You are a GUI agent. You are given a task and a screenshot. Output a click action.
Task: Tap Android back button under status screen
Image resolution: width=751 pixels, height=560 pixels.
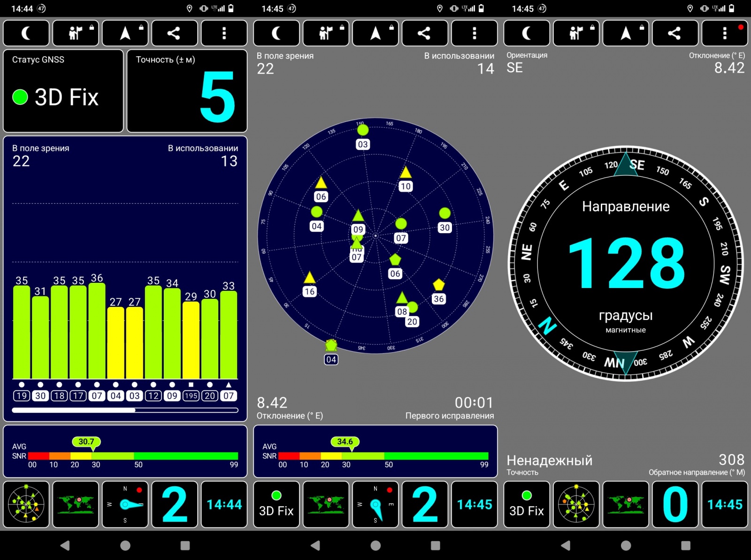click(x=65, y=545)
